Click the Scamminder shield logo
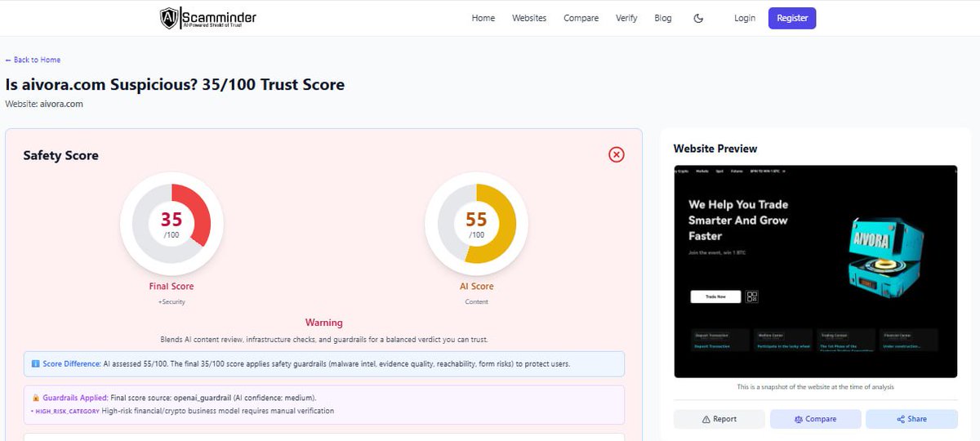Viewport: 980px width, 441px height. click(169, 18)
